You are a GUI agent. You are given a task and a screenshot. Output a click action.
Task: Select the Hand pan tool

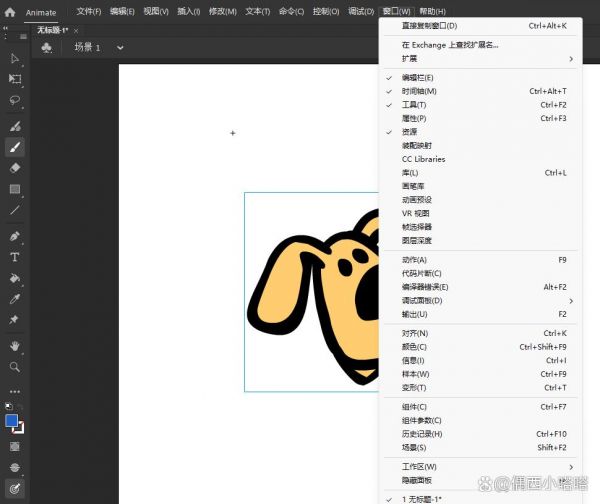15,346
